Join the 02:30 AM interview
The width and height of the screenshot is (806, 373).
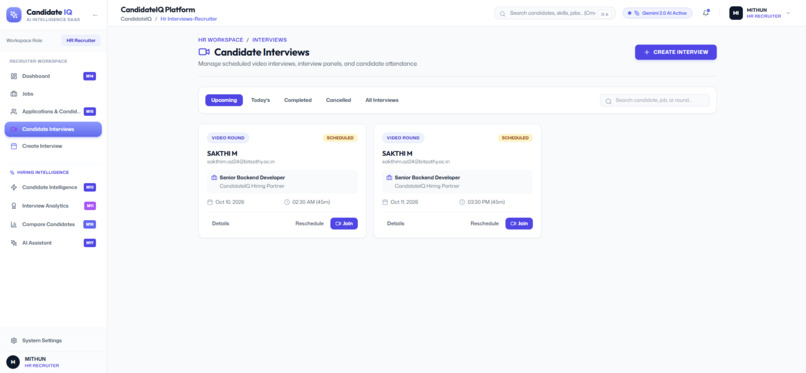[x=344, y=223]
